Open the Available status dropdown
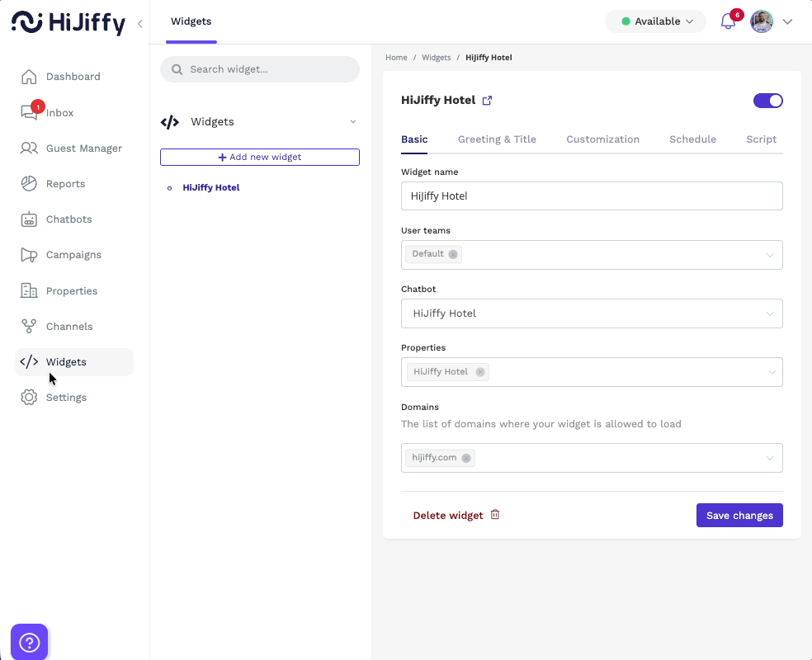Screen dimensions: 812x660 (655, 21)
